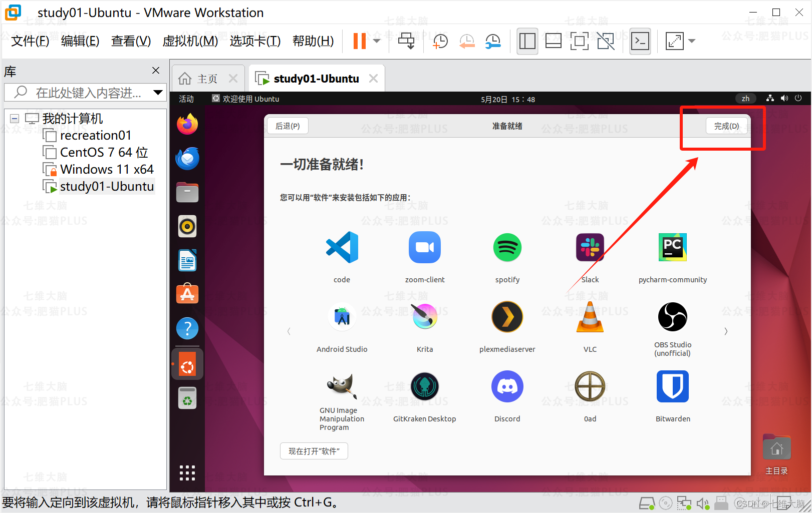
Task: Open the Trash icon in the dock
Action: click(x=187, y=398)
